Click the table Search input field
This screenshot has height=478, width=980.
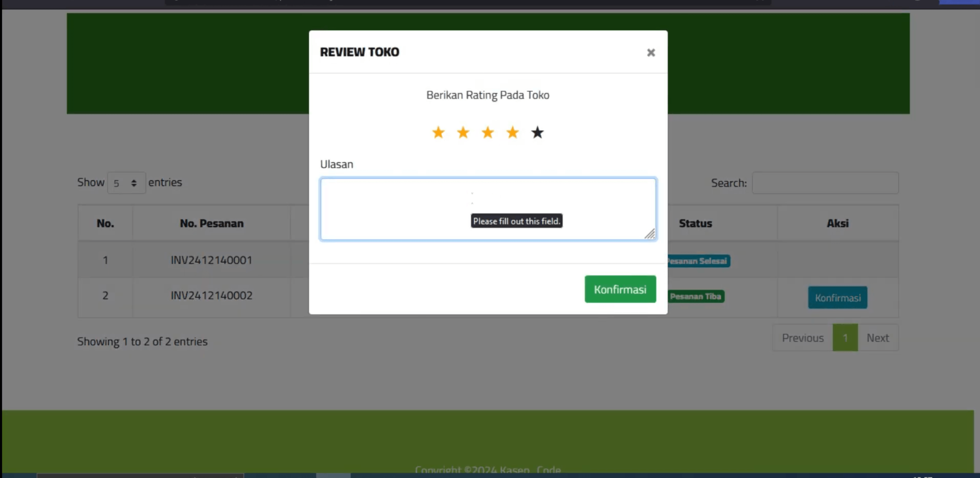[x=825, y=183]
